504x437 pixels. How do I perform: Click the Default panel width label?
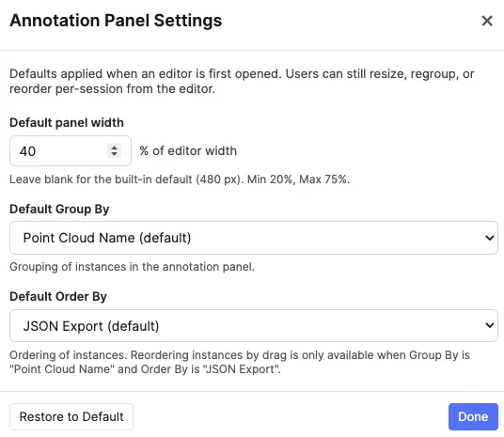[x=67, y=122]
